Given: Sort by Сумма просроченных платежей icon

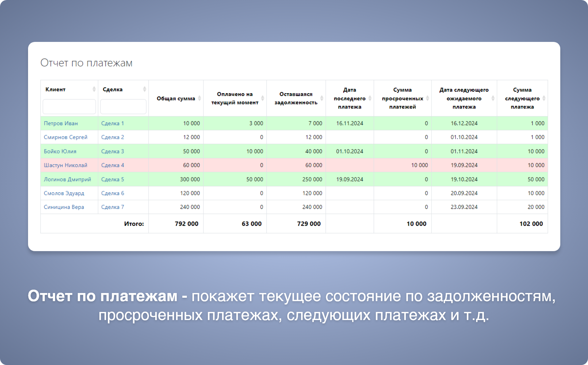Looking at the screenshot, I should click(427, 98).
